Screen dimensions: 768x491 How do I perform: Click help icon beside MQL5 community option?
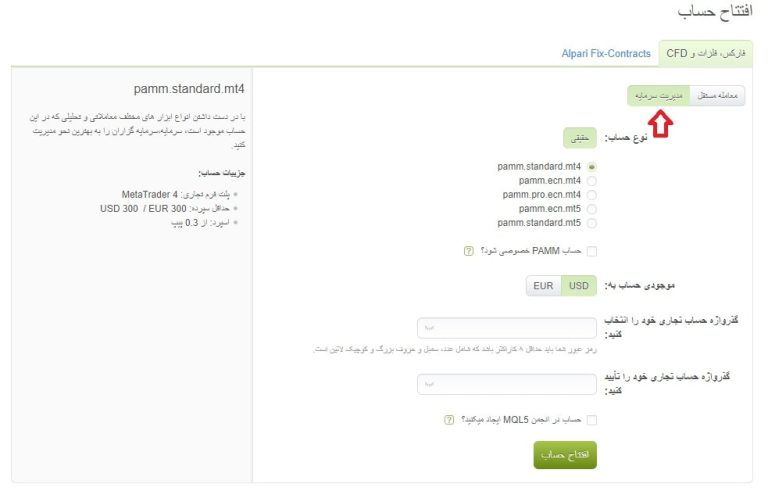coord(449,420)
